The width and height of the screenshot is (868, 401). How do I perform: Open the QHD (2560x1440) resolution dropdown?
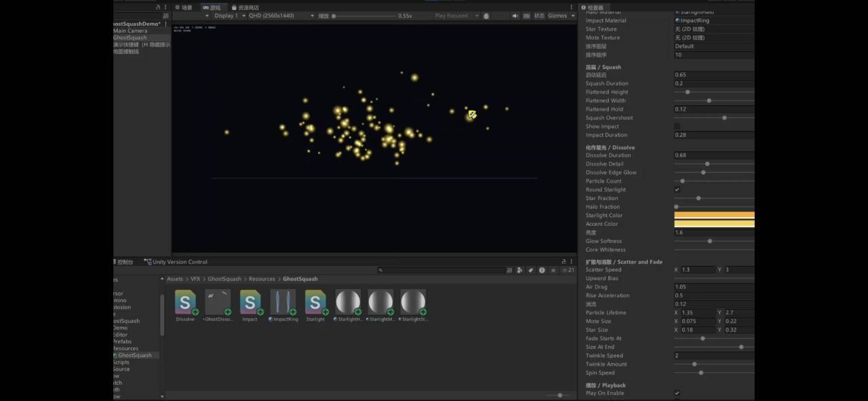tap(281, 16)
